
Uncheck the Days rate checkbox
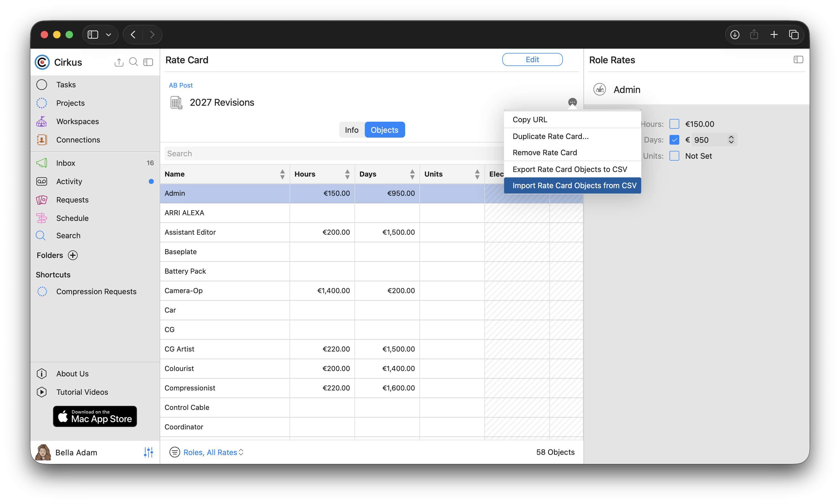point(674,140)
